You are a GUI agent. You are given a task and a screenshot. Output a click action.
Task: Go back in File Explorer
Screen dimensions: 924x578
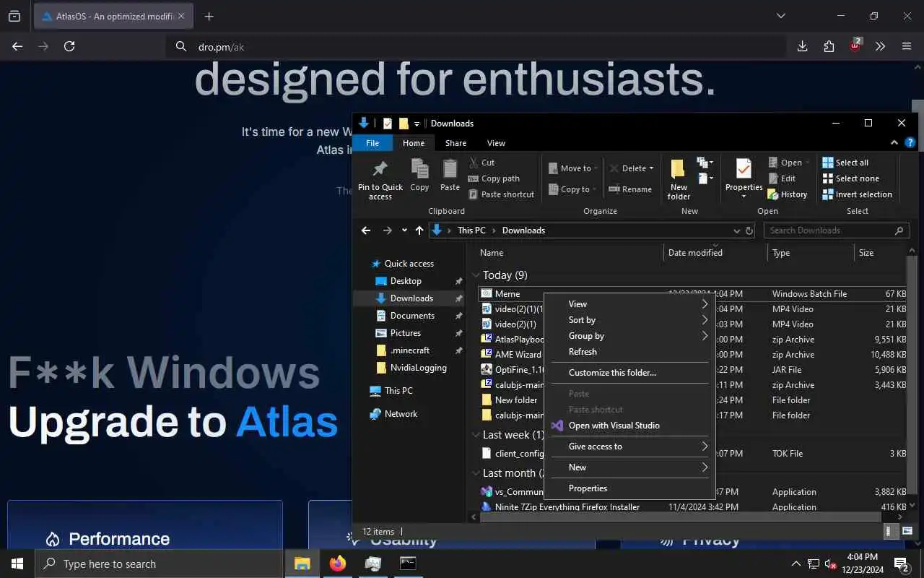(x=366, y=230)
